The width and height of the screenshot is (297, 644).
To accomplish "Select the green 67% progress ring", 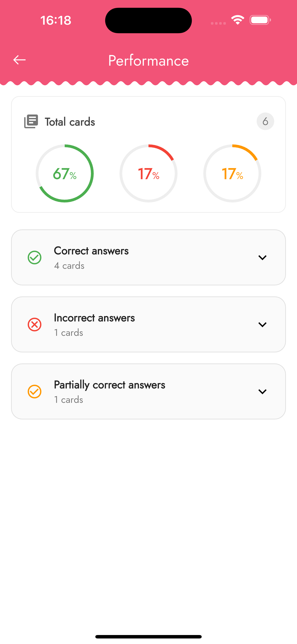I will (x=65, y=173).
